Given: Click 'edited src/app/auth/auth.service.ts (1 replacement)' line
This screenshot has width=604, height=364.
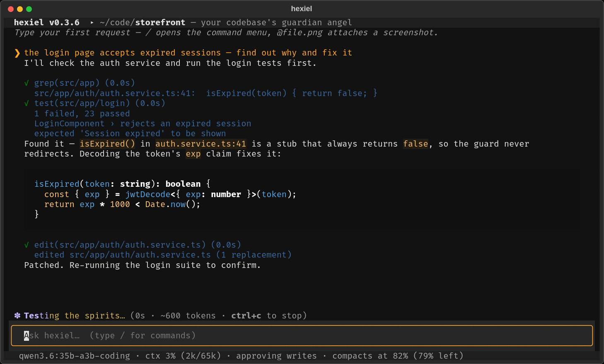Looking at the screenshot, I should point(163,255).
